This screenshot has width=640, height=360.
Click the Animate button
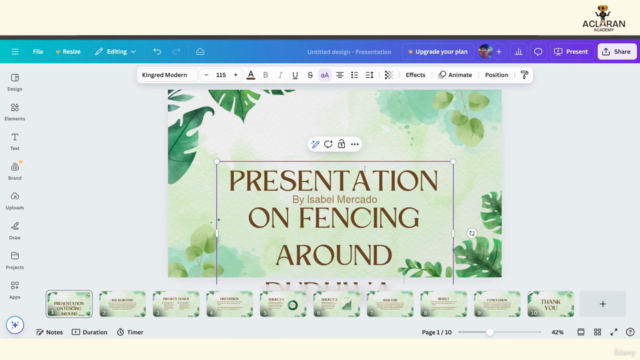click(455, 75)
